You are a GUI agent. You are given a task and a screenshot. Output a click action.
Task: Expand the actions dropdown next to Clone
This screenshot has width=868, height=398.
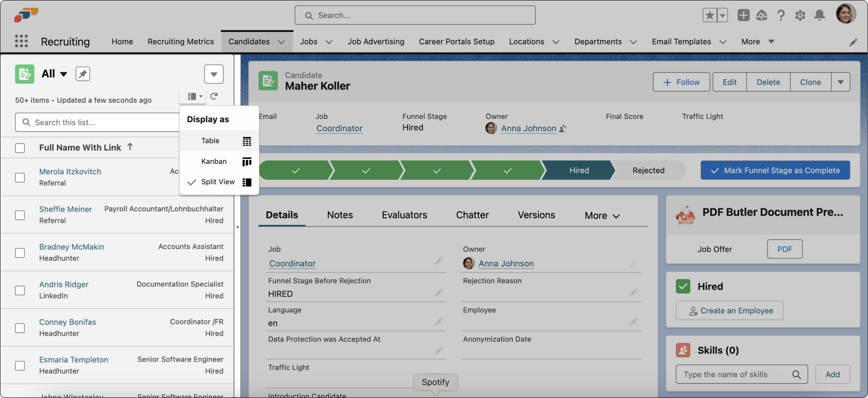point(840,82)
